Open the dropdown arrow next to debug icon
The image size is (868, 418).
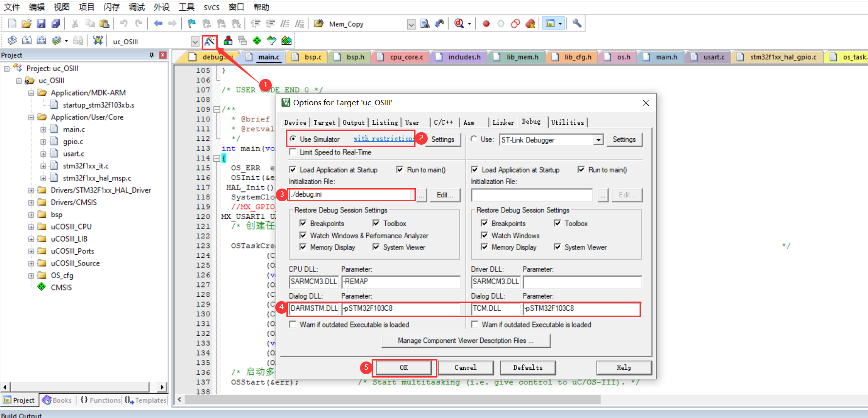470,23
